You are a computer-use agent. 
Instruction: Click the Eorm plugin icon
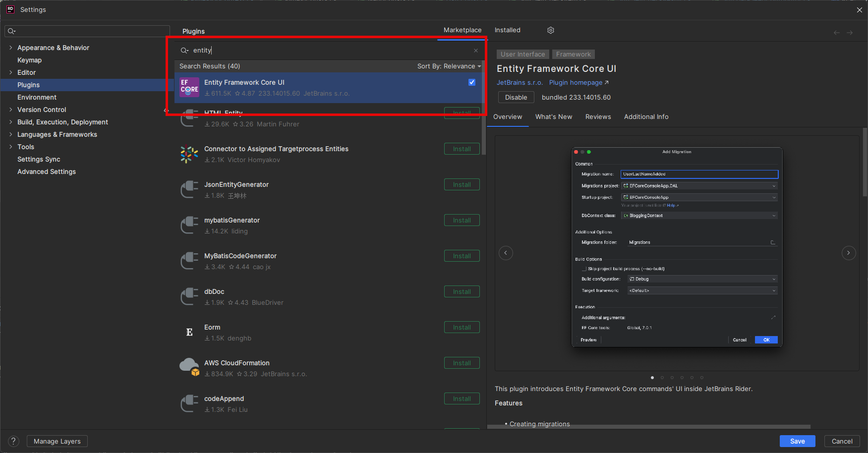(189, 333)
